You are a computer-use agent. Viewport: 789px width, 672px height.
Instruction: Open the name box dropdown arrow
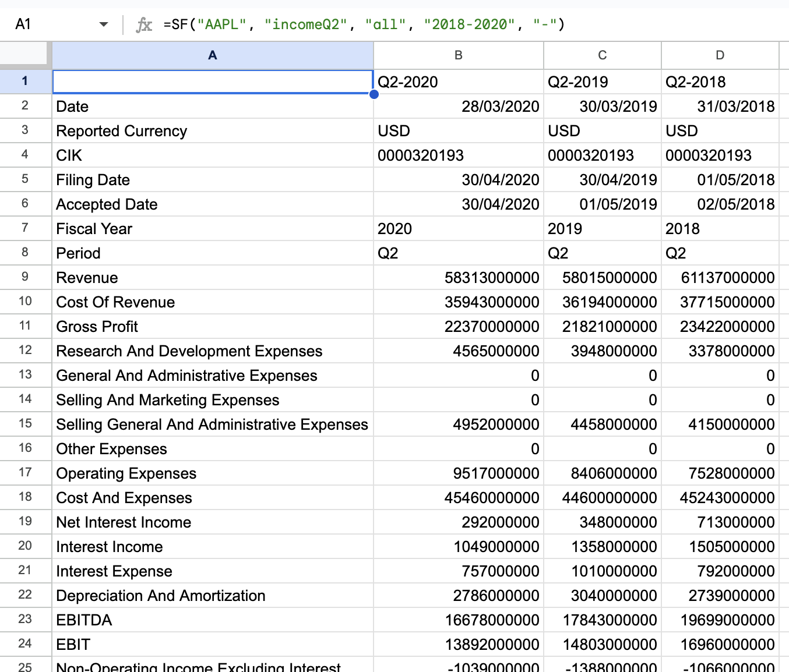(104, 24)
